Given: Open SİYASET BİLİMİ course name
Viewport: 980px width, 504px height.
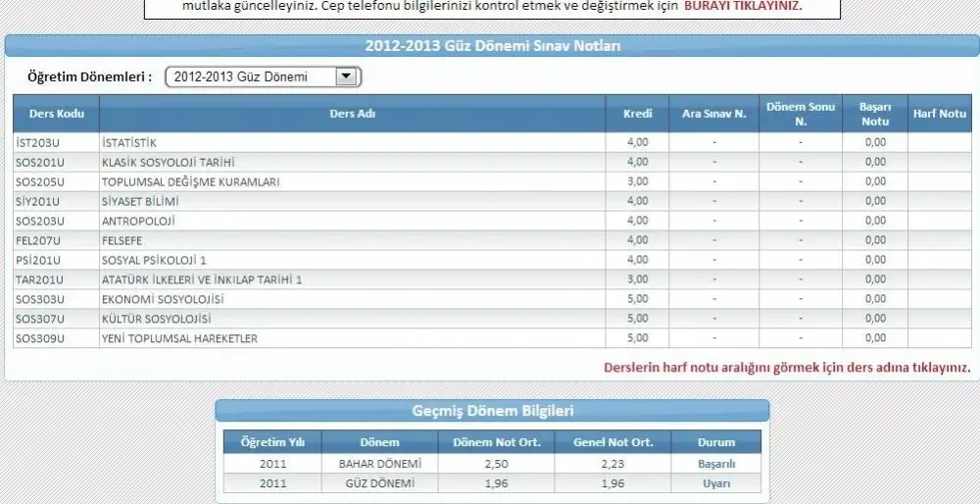Looking at the screenshot, I should tap(140, 201).
